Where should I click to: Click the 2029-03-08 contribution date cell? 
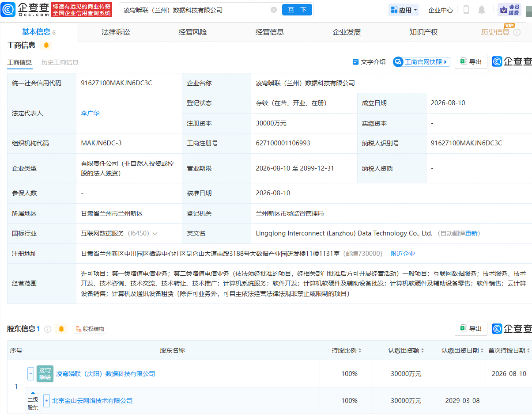[462, 401]
